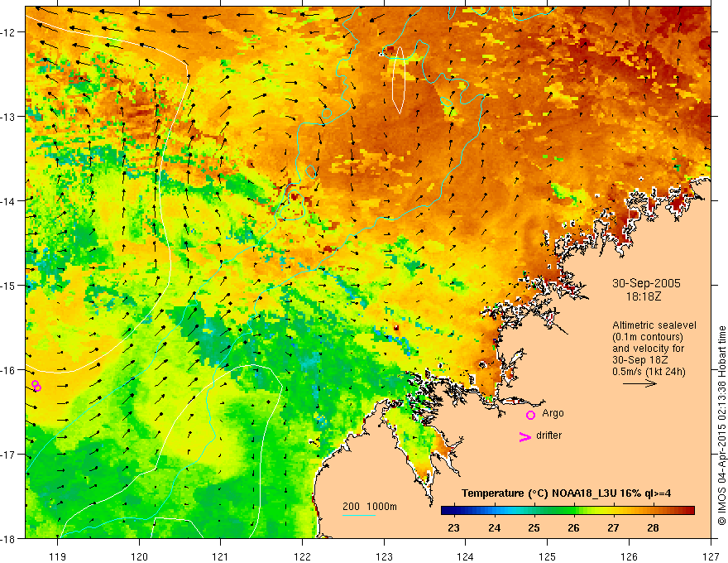Viewport: 728px width, 563px height.
Task: Click the '30-Sep-2005' date text
Action: click(646, 283)
